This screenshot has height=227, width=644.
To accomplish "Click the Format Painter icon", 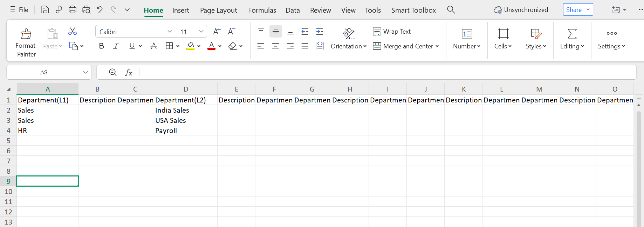I will [26, 34].
